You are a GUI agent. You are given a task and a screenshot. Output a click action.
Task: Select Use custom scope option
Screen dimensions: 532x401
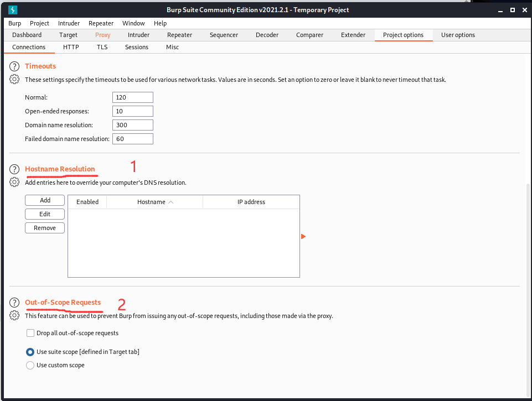click(x=30, y=365)
